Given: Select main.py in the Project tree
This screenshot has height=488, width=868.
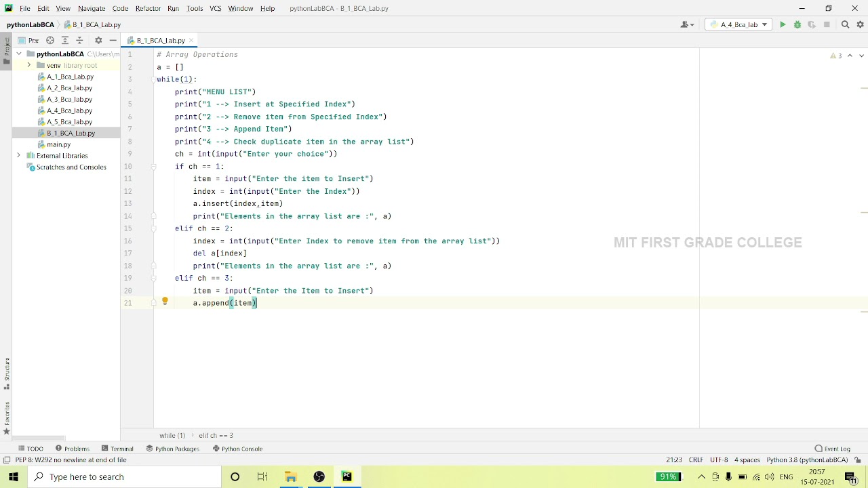Looking at the screenshot, I should [x=54, y=144].
